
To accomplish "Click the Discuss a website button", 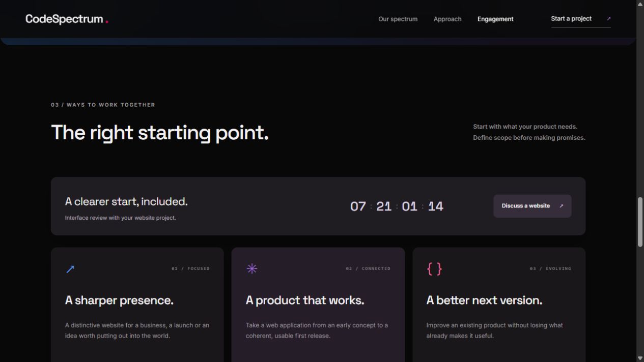I will click(533, 206).
